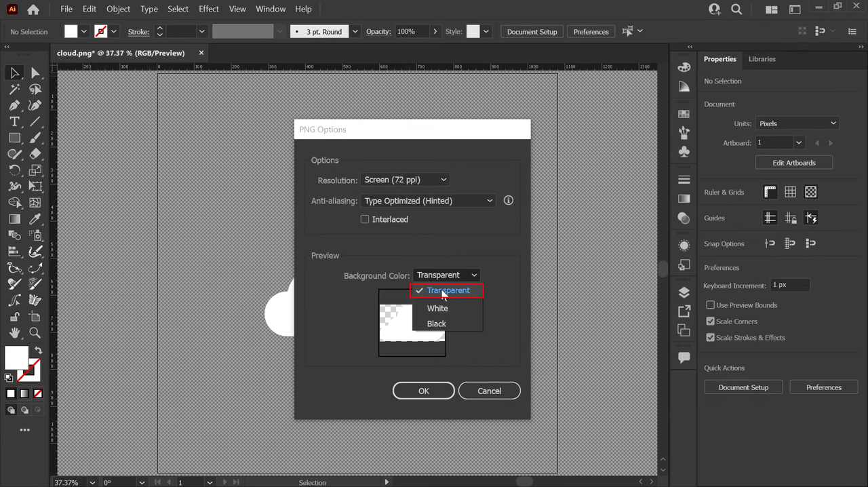Click Document Setup in Quick Actions
The width and height of the screenshot is (868, 487).
click(x=743, y=387)
